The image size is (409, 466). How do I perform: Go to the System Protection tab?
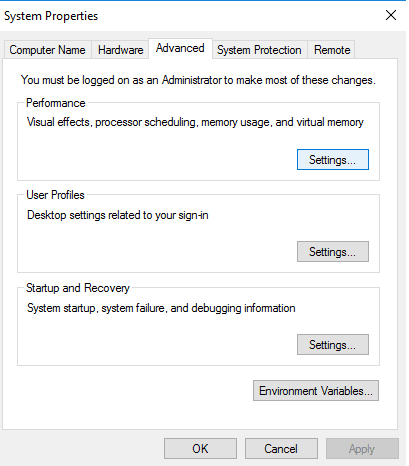coord(259,50)
